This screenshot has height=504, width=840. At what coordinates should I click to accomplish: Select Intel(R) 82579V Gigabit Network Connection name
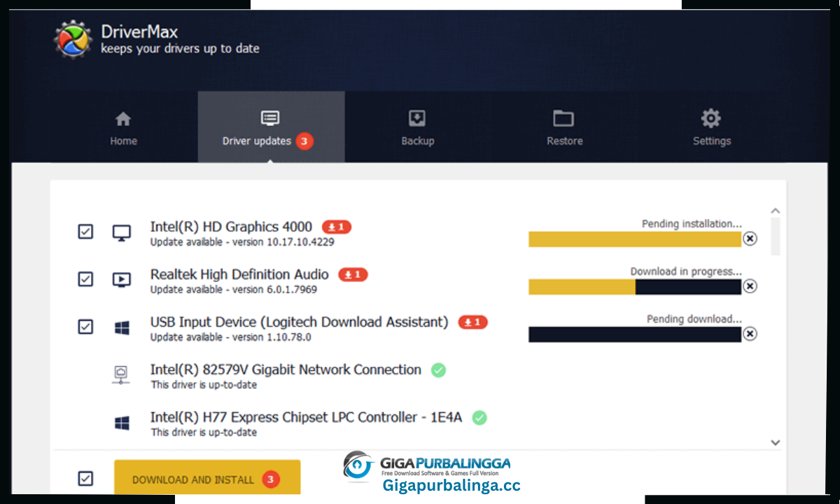(x=286, y=370)
